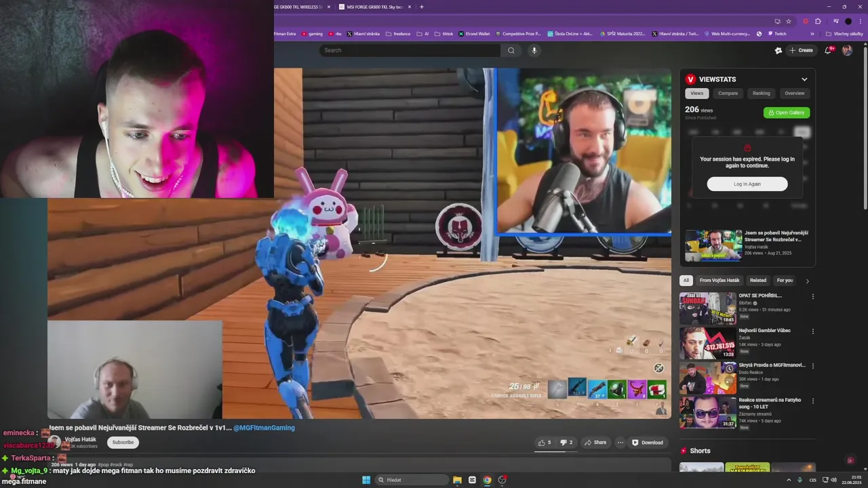Open Reakce streamerů na Fattyho song video
Viewport: 868px width, 488px height.
pos(708,412)
